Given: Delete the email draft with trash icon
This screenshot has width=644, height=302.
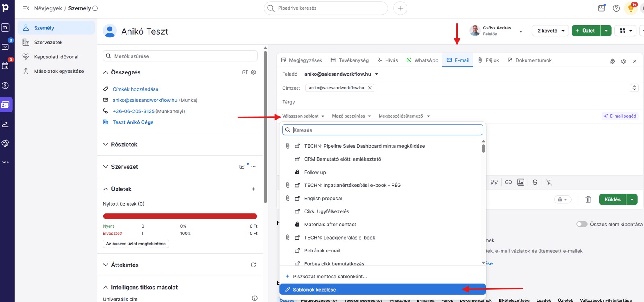Looking at the screenshot, I should coord(588,199).
